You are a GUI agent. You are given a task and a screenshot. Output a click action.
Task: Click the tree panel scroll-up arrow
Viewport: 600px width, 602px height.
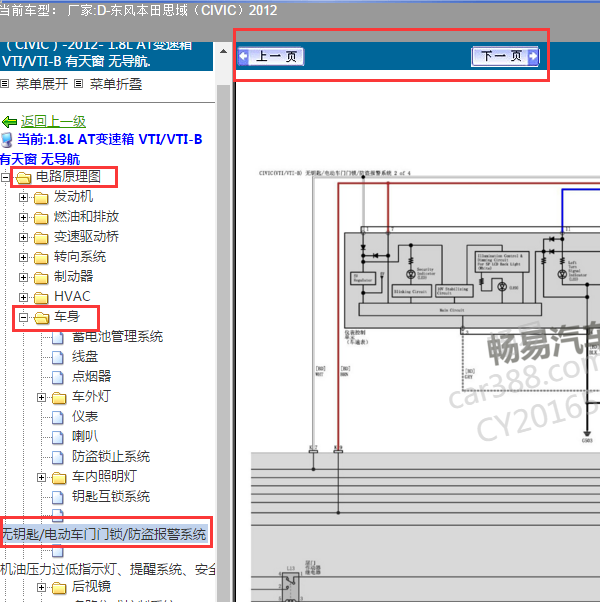coord(223,51)
